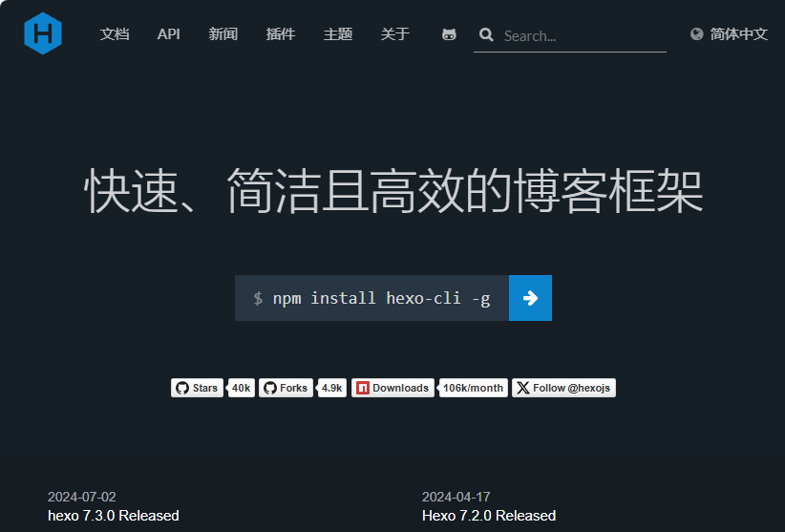Go to the 新闻 news page
This screenshot has height=532, width=785.
click(x=223, y=34)
